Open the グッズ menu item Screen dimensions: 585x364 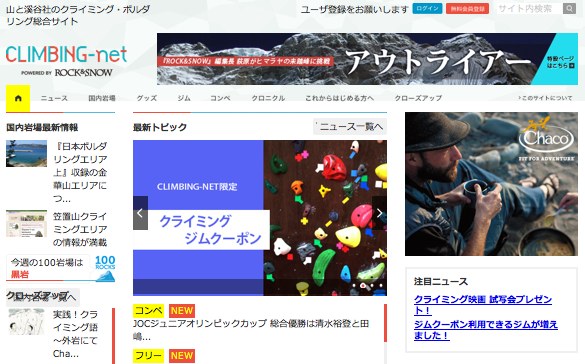(147, 98)
